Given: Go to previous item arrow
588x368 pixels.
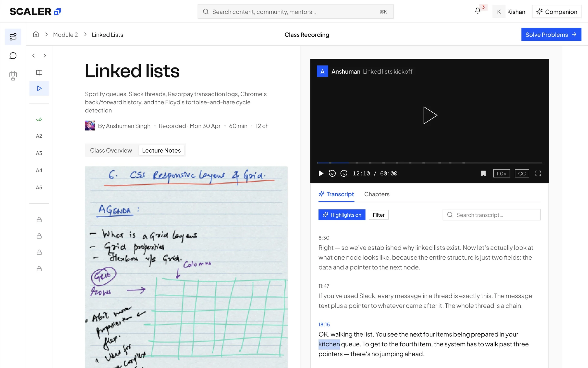Looking at the screenshot, I should (34, 56).
